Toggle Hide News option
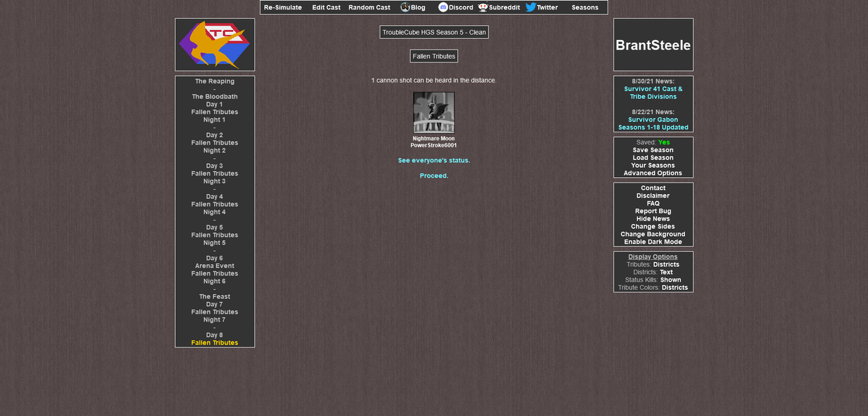Screen dimensions: 868x416 [653, 219]
